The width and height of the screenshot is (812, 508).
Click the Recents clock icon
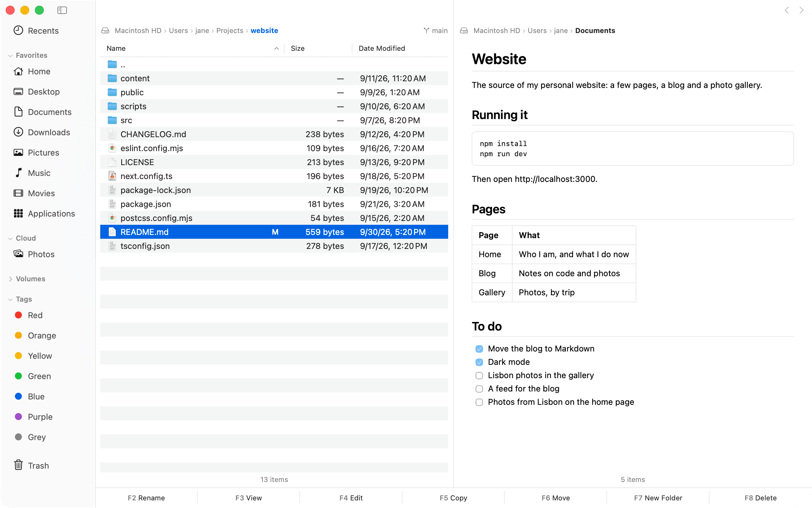tap(18, 30)
